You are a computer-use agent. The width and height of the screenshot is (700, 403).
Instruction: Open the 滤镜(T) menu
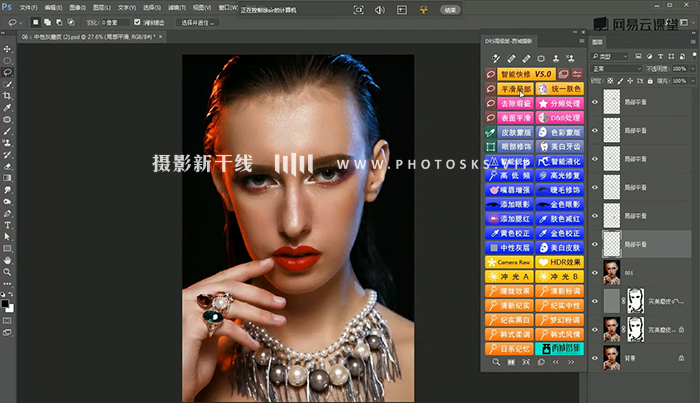[177, 8]
